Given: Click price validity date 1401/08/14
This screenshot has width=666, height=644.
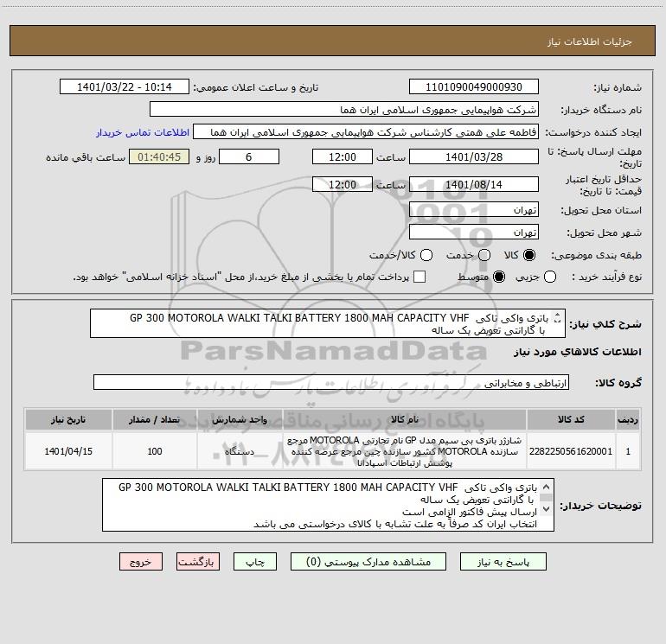Looking at the screenshot, I should [x=474, y=184].
